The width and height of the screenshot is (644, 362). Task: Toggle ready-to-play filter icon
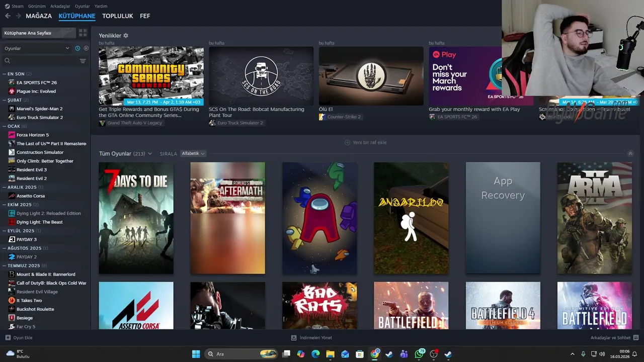pyautogui.click(x=86, y=48)
